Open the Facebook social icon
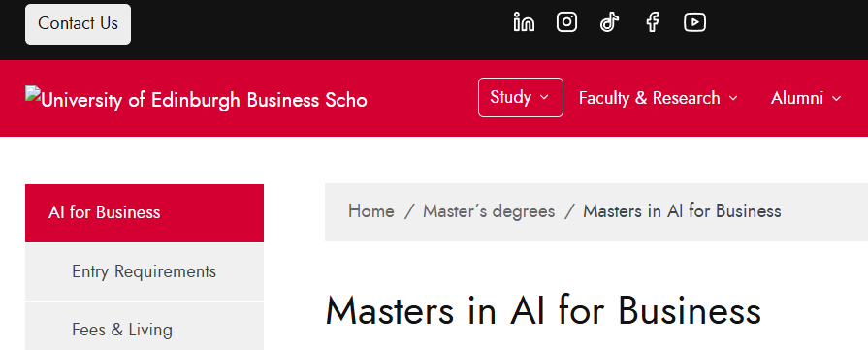Image resolution: width=868 pixels, height=350 pixels. [x=652, y=22]
